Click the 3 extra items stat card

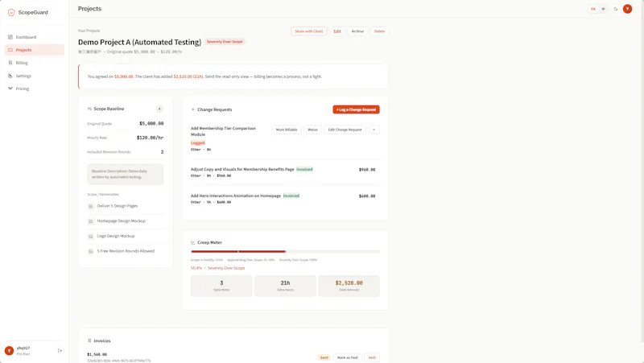click(x=221, y=286)
